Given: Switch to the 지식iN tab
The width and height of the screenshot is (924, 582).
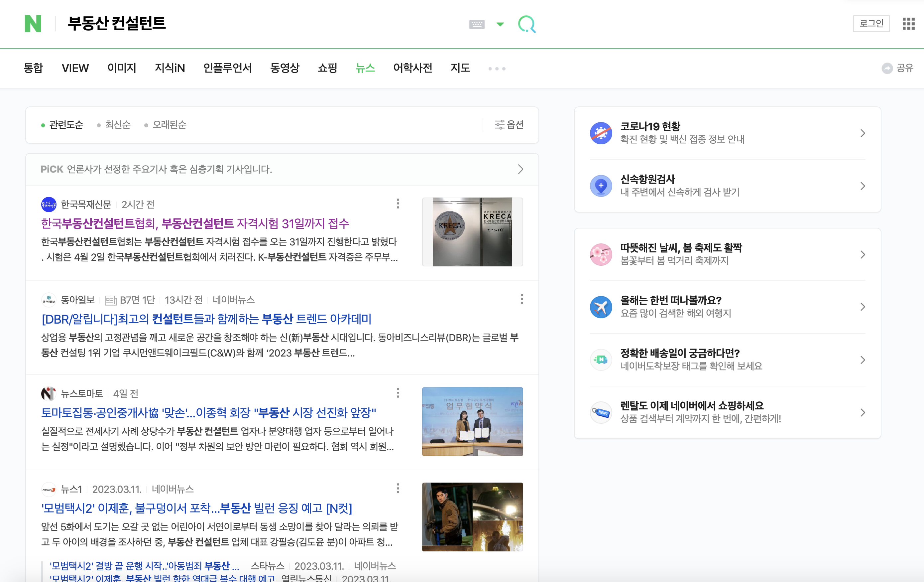Looking at the screenshot, I should pyautogui.click(x=170, y=68).
